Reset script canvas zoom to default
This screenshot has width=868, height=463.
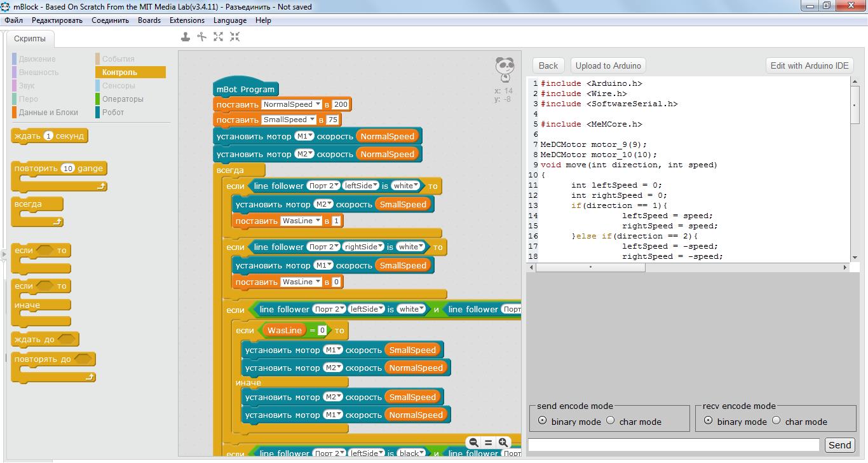pyautogui.click(x=489, y=443)
